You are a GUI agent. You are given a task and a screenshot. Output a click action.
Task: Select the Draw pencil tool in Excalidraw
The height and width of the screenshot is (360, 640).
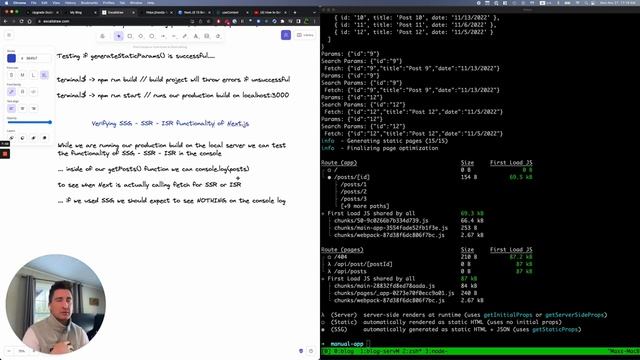185,36
